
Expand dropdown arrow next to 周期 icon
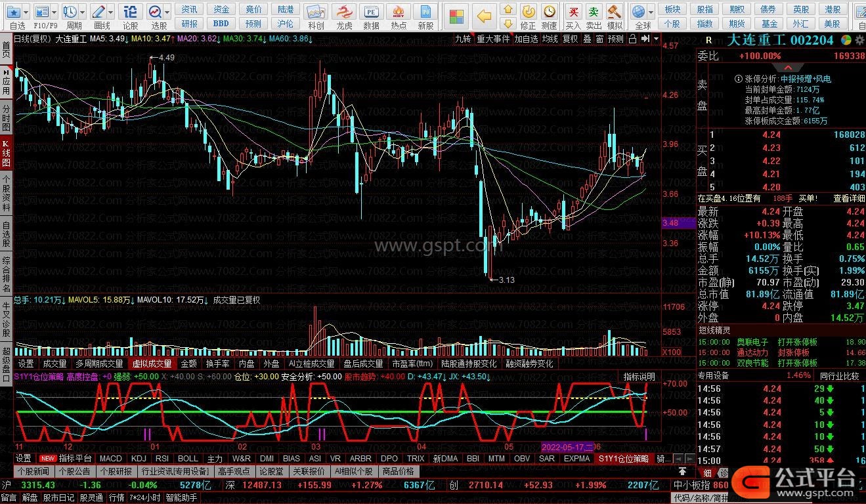[82, 12]
